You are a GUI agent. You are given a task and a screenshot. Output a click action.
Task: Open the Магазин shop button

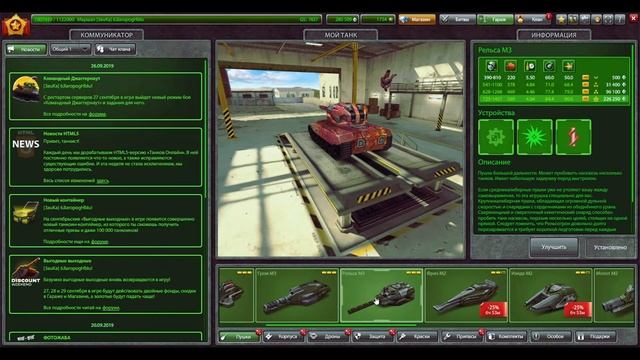pyautogui.click(x=417, y=19)
